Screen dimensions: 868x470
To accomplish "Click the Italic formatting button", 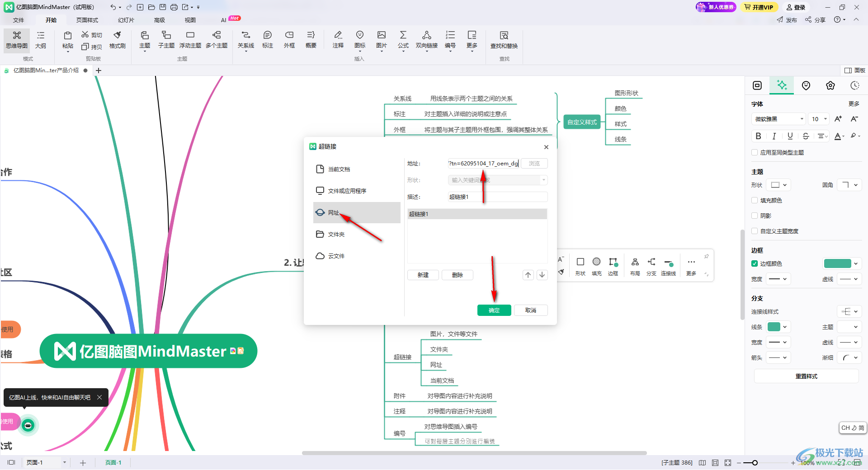I will click(x=774, y=136).
